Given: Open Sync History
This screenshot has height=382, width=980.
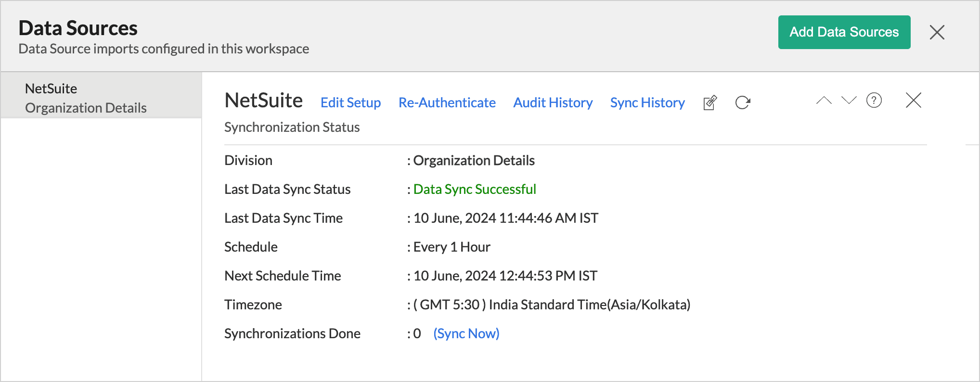Looking at the screenshot, I should coord(647,102).
